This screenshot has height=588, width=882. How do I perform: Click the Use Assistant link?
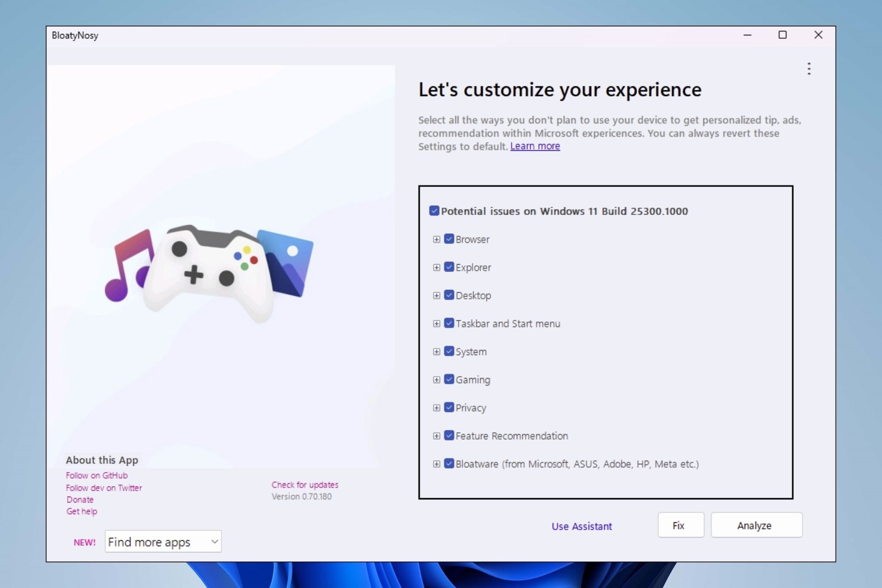click(582, 526)
